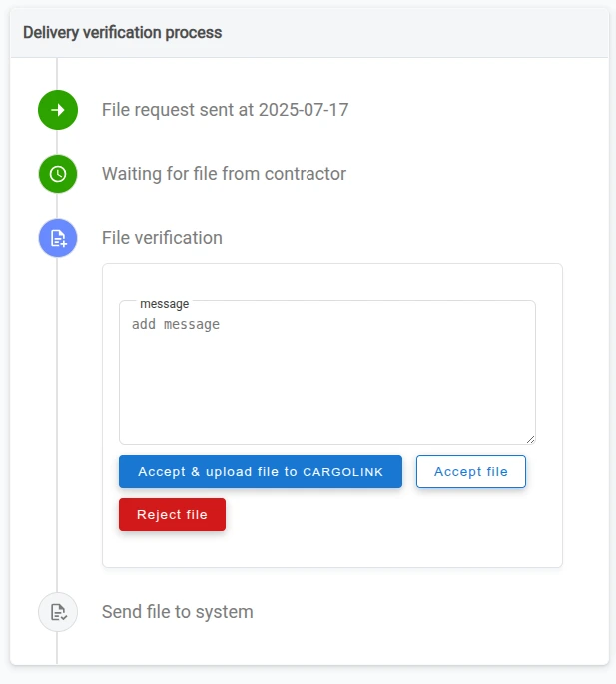
Task: Click the green arrow file request icon
Action: click(58, 110)
